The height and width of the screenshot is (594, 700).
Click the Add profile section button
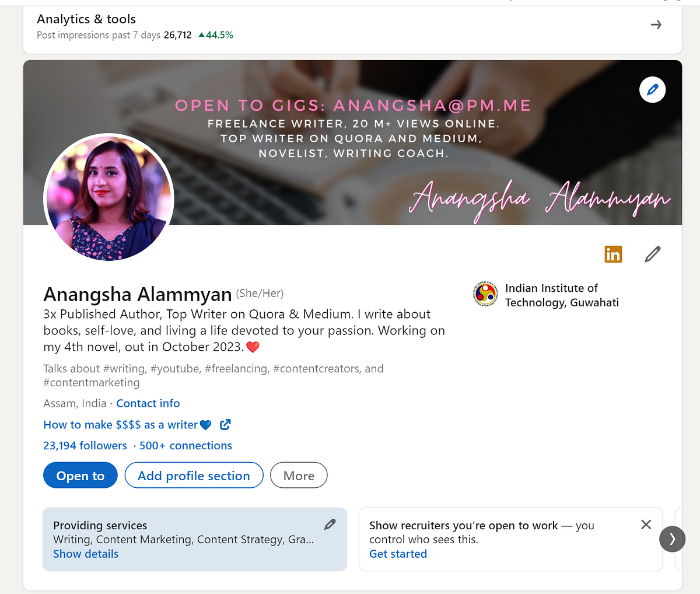pos(194,475)
